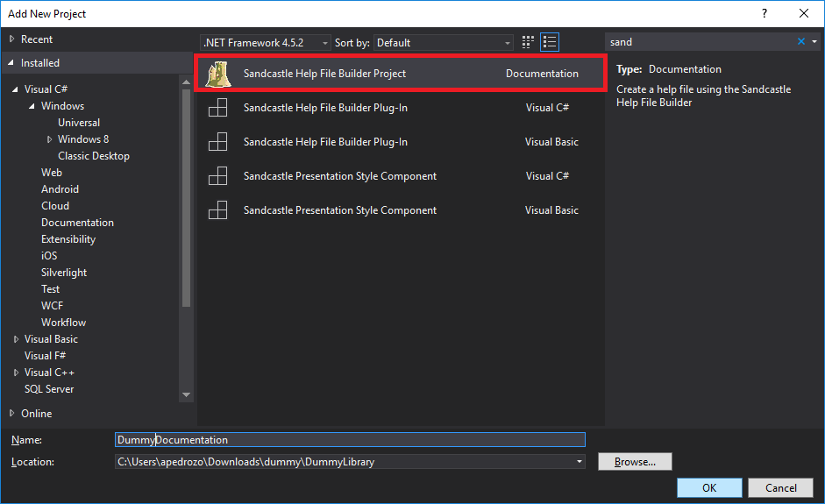
Task: Click icon of Sandcastle Help File Builder Plug-In Visual C#
Action: pos(217,108)
